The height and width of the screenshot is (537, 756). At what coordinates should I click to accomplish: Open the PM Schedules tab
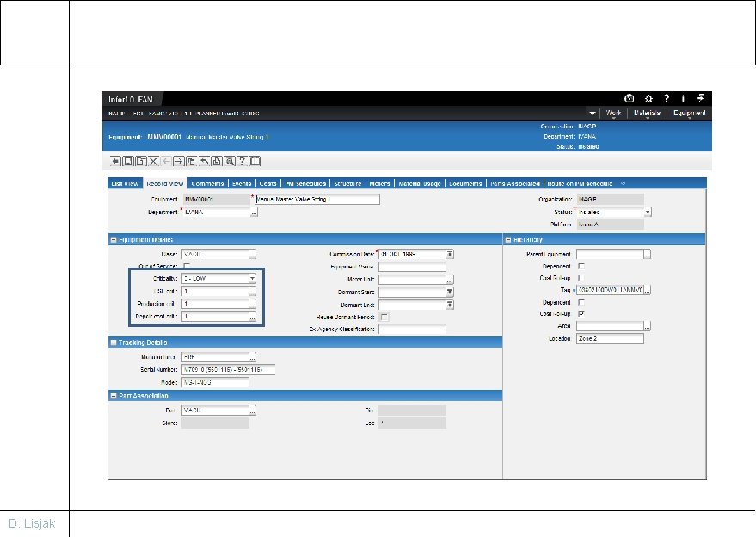[x=305, y=183]
